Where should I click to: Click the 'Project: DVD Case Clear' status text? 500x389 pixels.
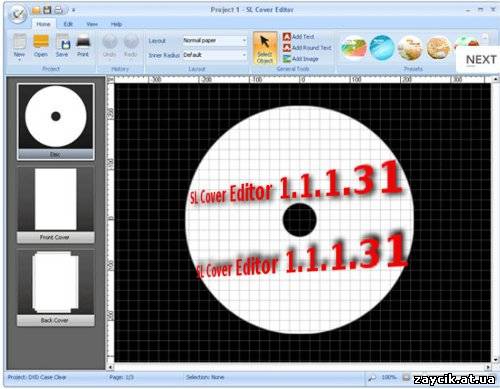(37, 377)
